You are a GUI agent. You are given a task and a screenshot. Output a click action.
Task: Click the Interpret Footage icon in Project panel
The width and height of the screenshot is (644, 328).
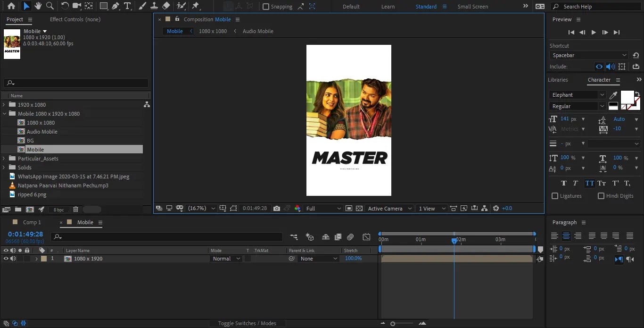tap(7, 209)
